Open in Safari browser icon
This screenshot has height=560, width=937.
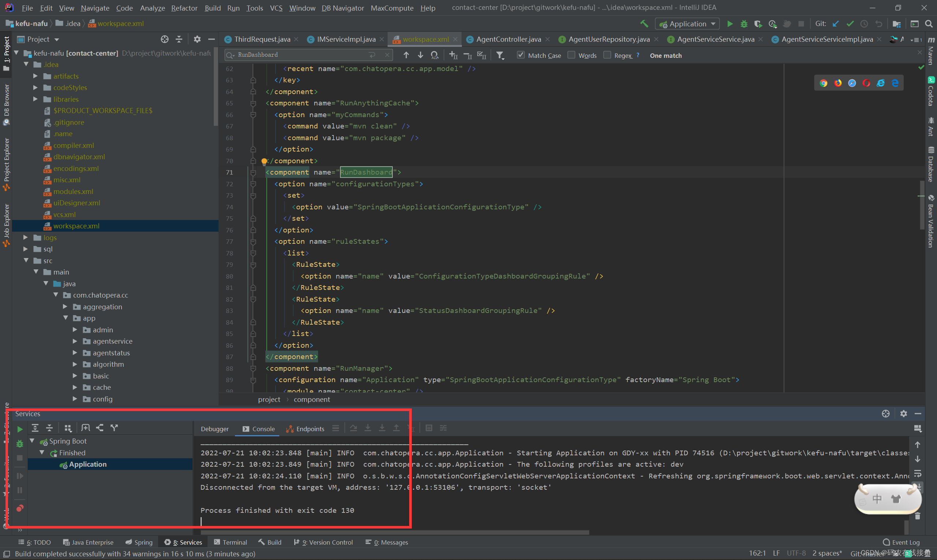(852, 83)
